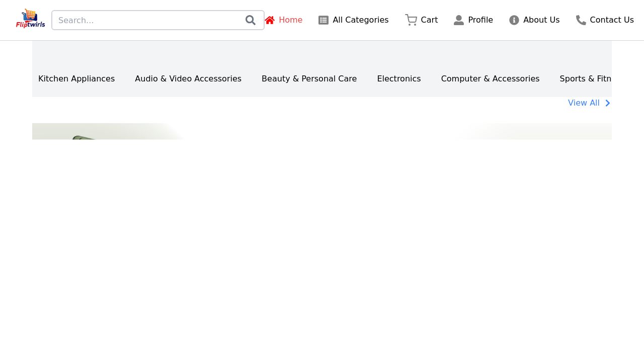Select Audio & Video Accessories category

pyautogui.click(x=188, y=79)
